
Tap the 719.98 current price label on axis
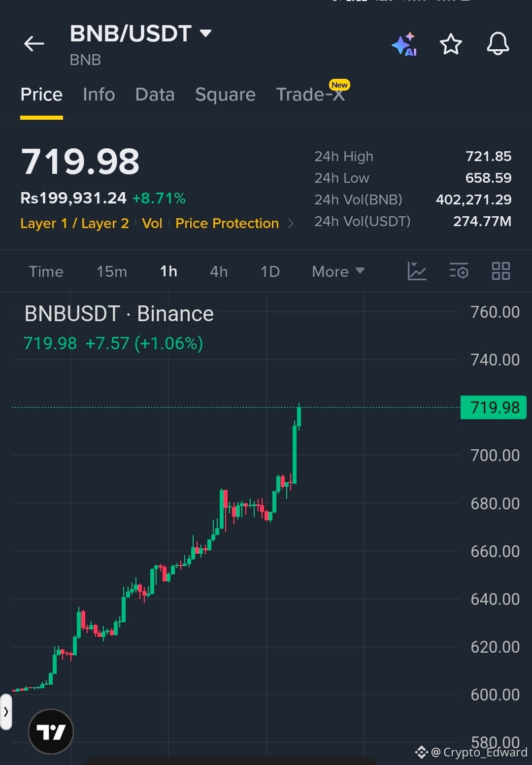494,407
